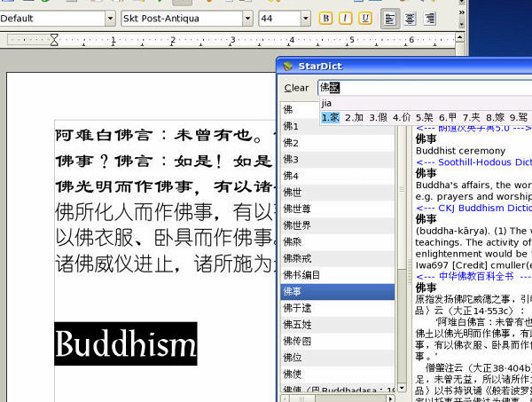Open the paragraph style Default dropdown arrow
This screenshot has width=532, height=402.
(x=110, y=19)
